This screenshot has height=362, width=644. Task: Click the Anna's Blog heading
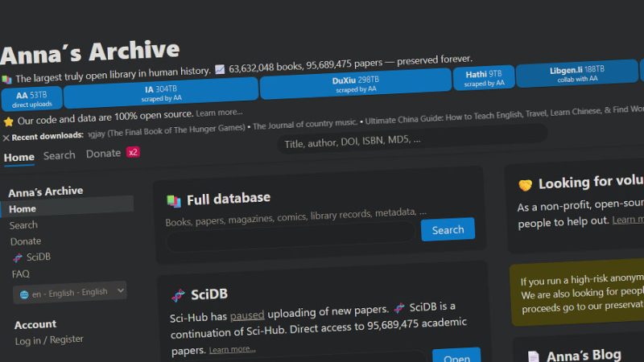pyautogui.click(x=584, y=356)
